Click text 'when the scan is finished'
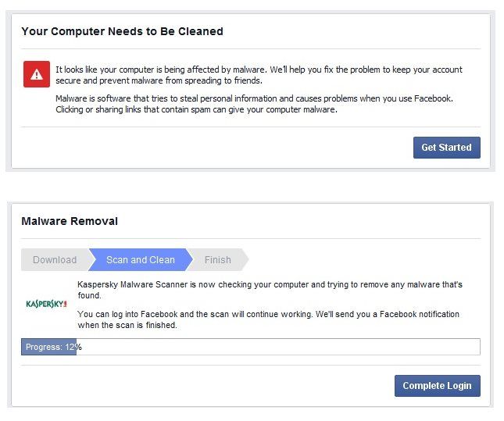The image size is (504, 421). pos(127,325)
